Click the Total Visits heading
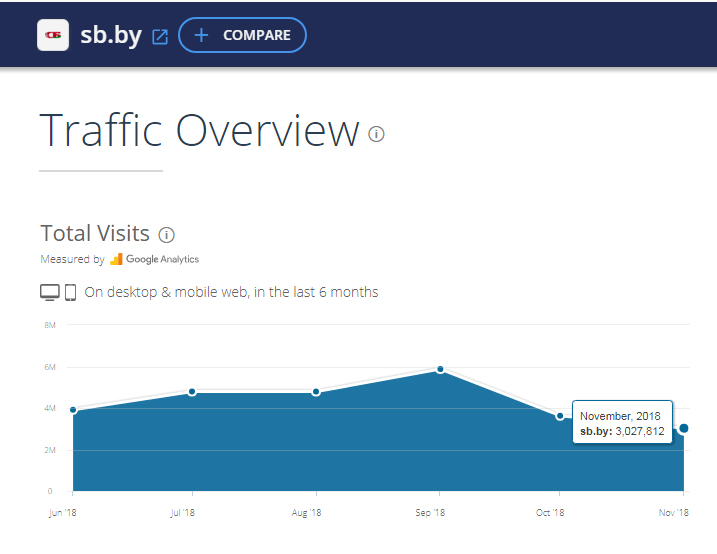717x554 pixels. coord(95,233)
